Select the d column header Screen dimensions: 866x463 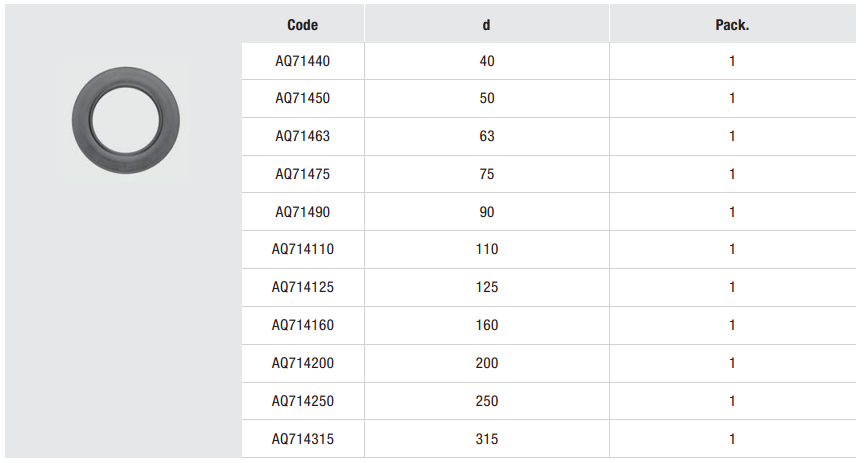(486, 25)
